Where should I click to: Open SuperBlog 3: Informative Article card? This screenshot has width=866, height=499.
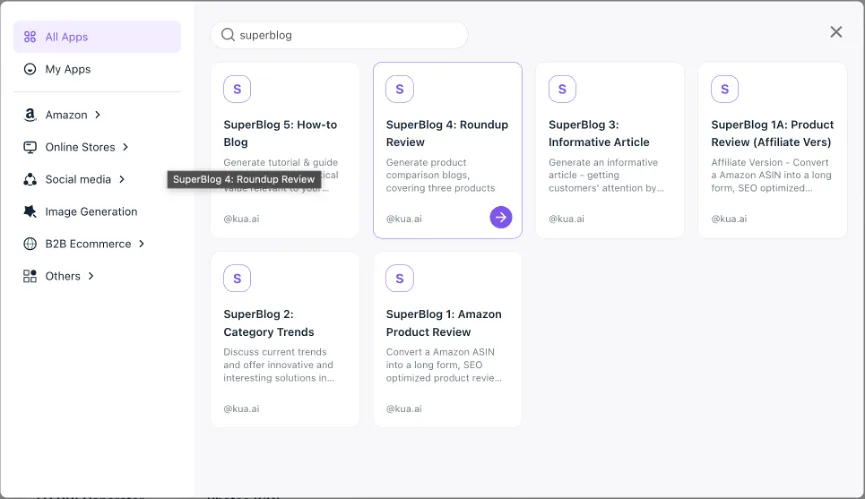(609, 150)
